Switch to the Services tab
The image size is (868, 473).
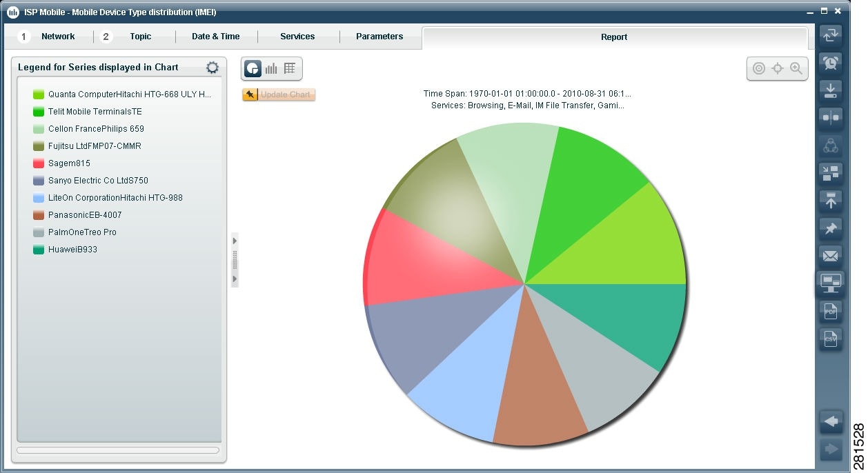[x=297, y=36]
